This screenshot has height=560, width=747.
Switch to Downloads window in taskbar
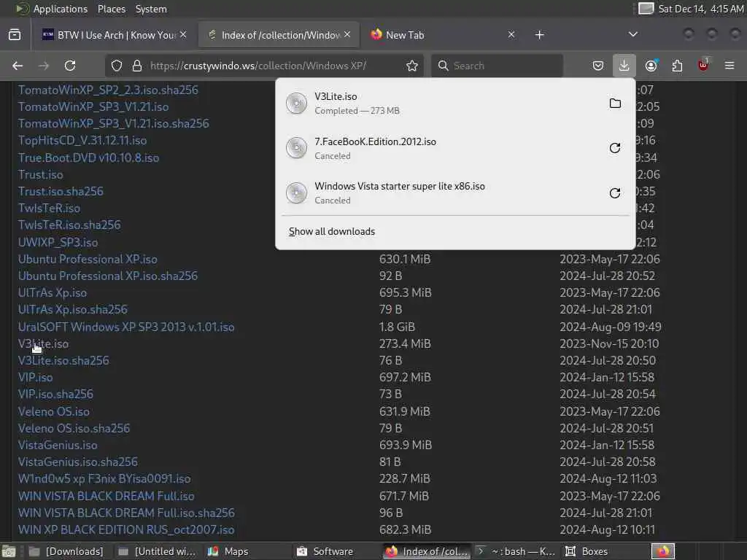66,551
